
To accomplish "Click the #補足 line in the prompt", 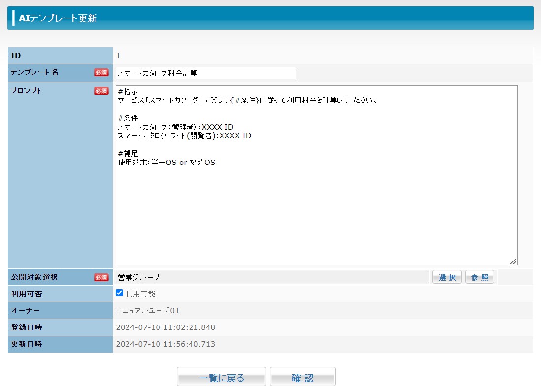I will pos(128,154).
